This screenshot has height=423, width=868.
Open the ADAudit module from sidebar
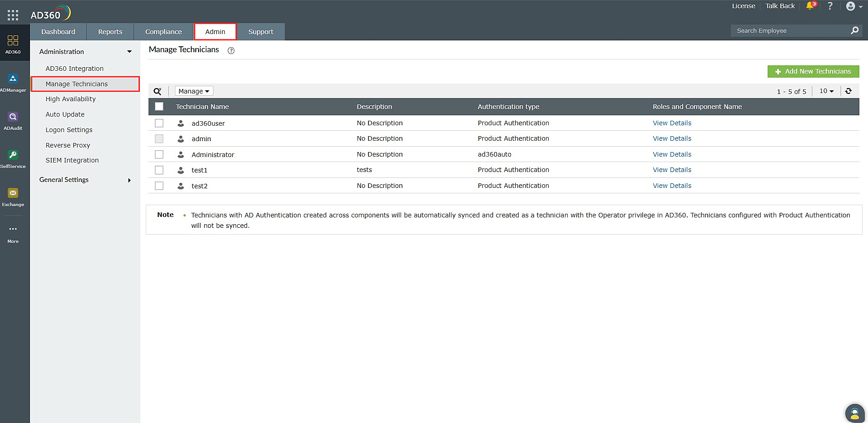point(13,119)
